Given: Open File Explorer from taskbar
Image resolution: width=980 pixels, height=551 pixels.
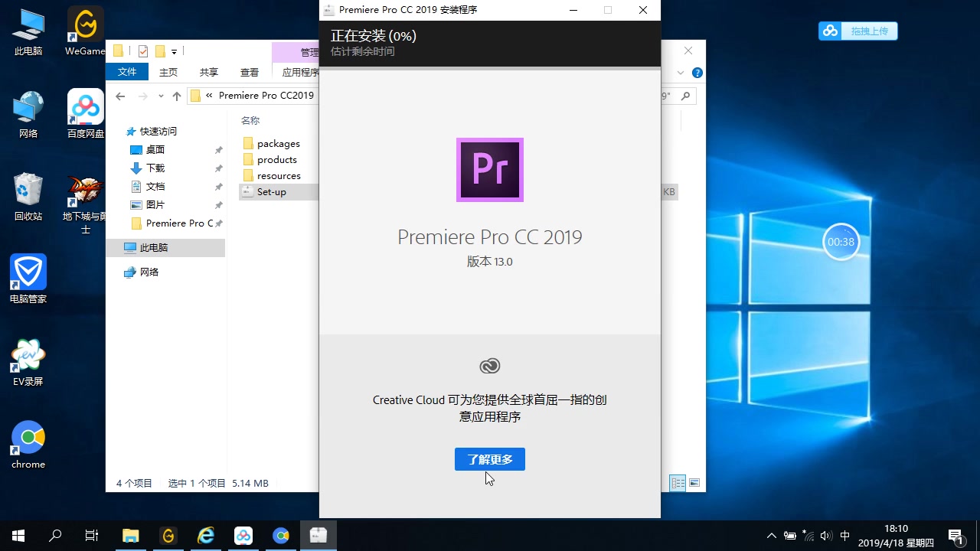Looking at the screenshot, I should click(131, 536).
